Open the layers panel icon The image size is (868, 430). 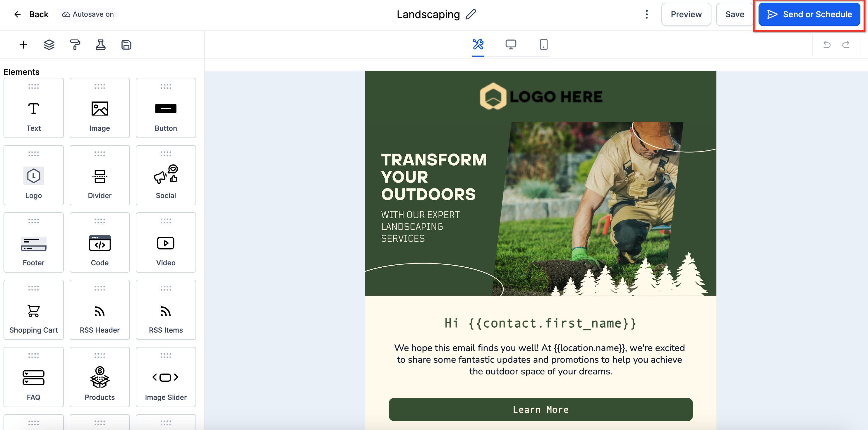click(49, 45)
